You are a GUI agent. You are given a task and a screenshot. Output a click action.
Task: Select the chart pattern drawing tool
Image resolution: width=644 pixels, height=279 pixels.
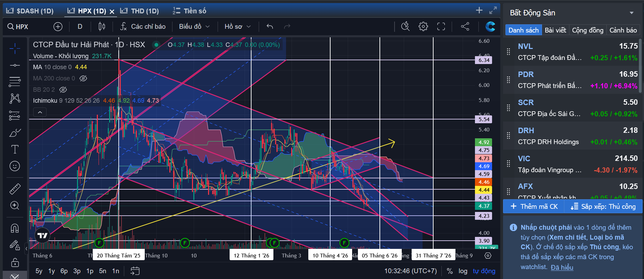click(14, 99)
